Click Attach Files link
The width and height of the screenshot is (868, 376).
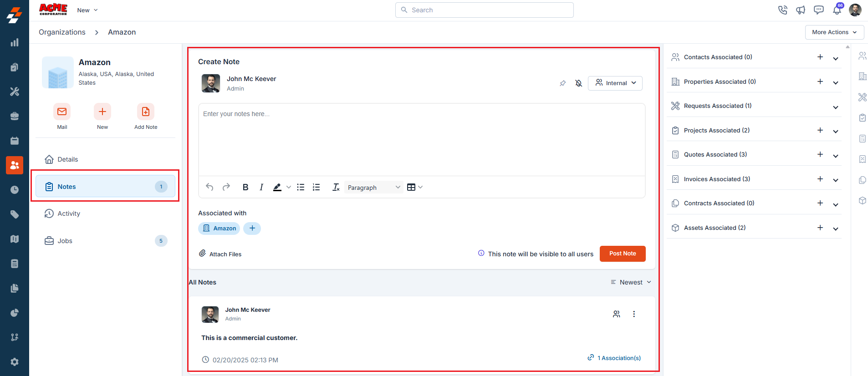(x=220, y=254)
